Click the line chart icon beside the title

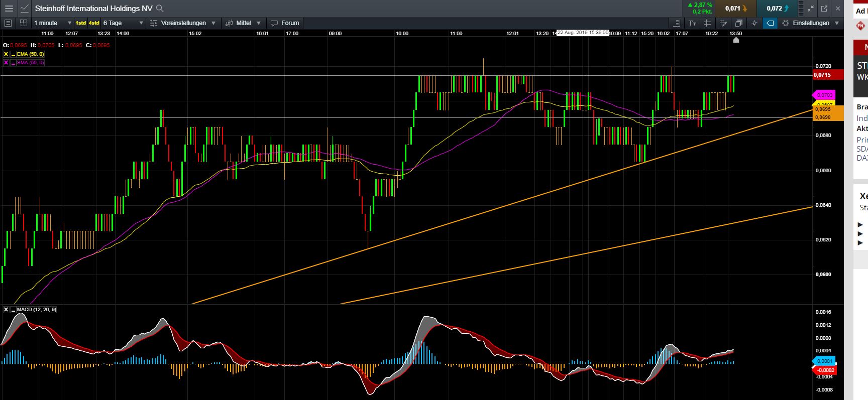coord(25,9)
